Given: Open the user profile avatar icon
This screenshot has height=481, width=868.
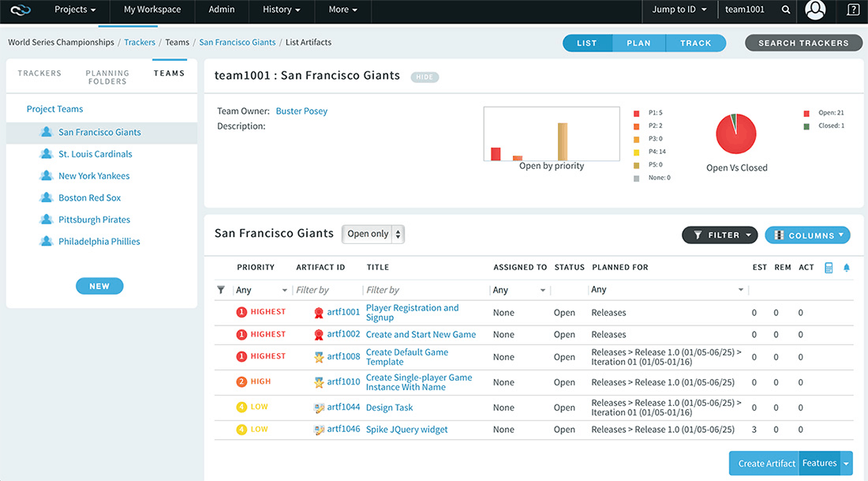Looking at the screenshot, I should coord(815,10).
